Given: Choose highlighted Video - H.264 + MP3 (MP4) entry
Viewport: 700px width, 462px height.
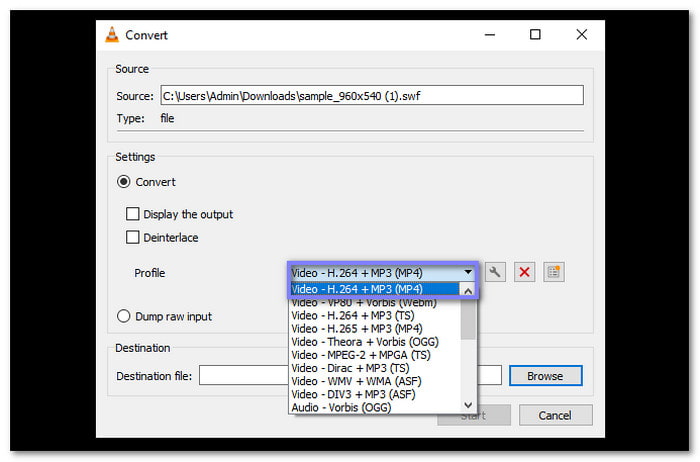Looking at the screenshot, I should [x=375, y=289].
